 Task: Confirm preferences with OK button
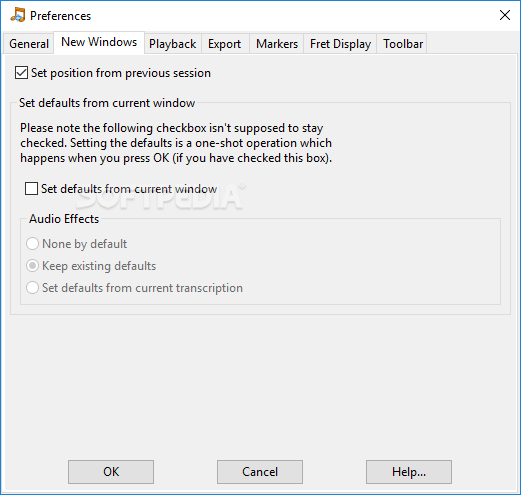point(111,472)
